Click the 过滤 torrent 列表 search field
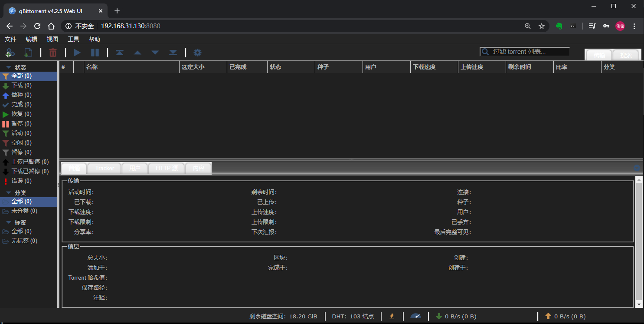This screenshot has width=644, height=324. point(525,52)
